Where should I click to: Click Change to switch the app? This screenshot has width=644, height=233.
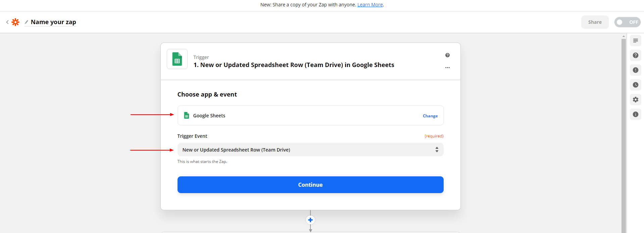click(x=430, y=116)
